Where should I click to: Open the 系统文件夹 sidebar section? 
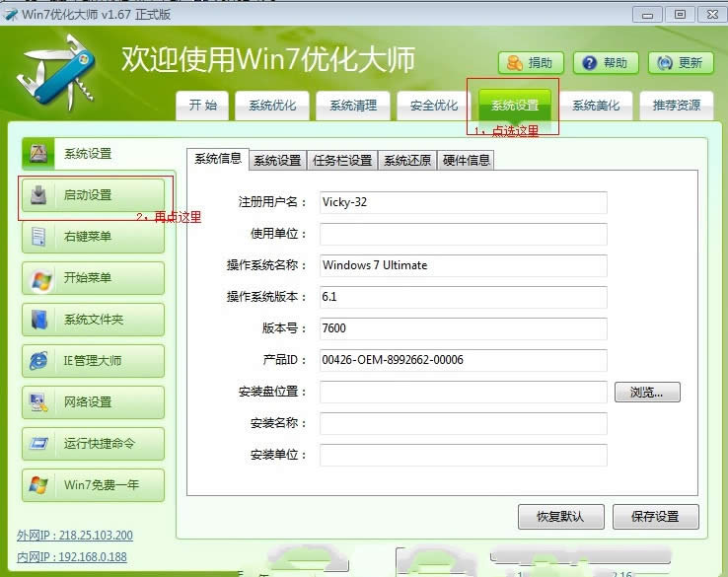(x=94, y=320)
